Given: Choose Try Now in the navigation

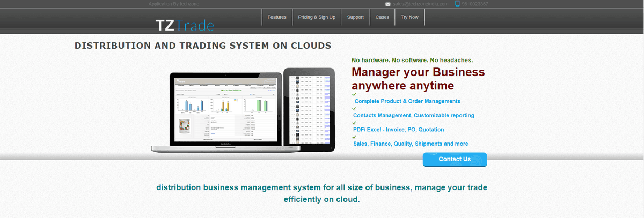Looking at the screenshot, I should [x=409, y=17].
